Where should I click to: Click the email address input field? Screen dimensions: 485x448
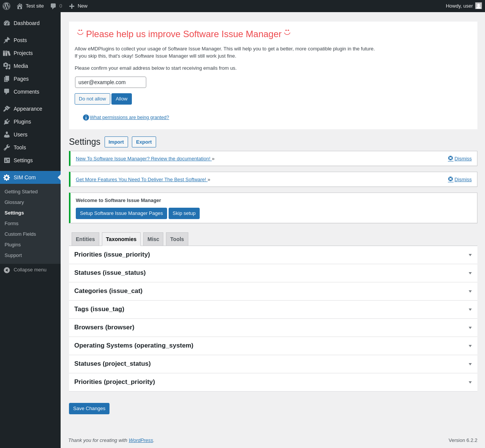(x=111, y=82)
